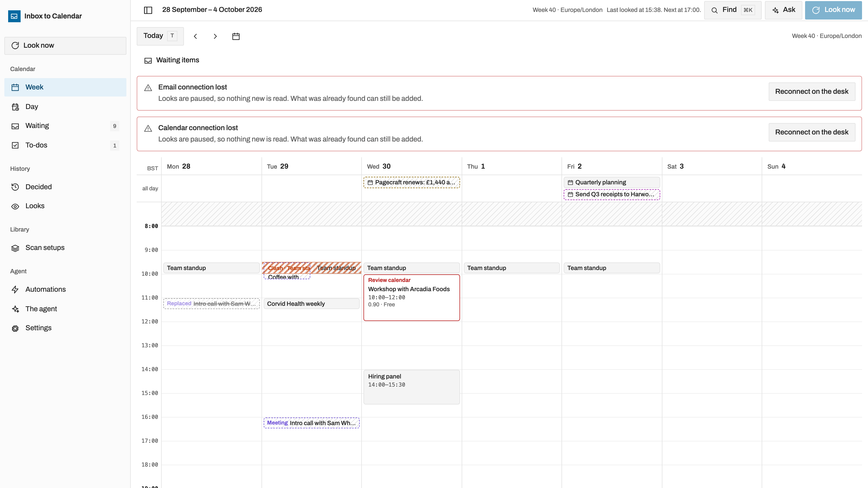Jump to Today
Image resolution: width=868 pixels, height=488 pixels.
click(160, 36)
